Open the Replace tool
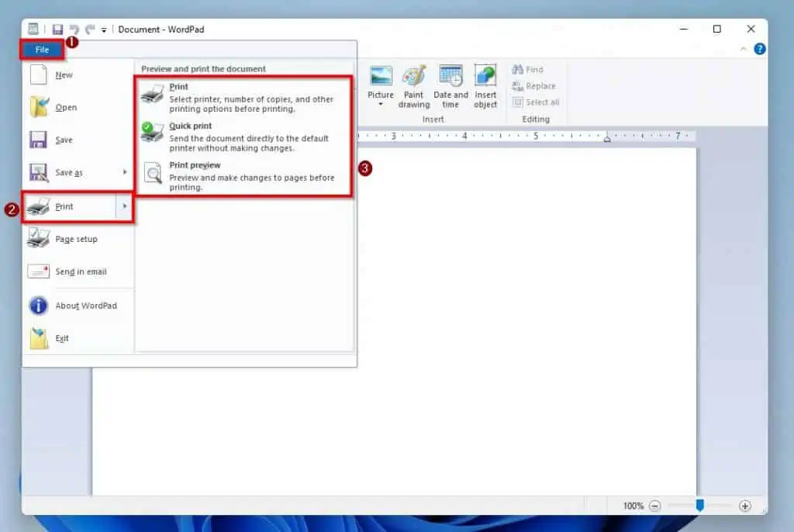The image size is (794, 532). click(533, 86)
